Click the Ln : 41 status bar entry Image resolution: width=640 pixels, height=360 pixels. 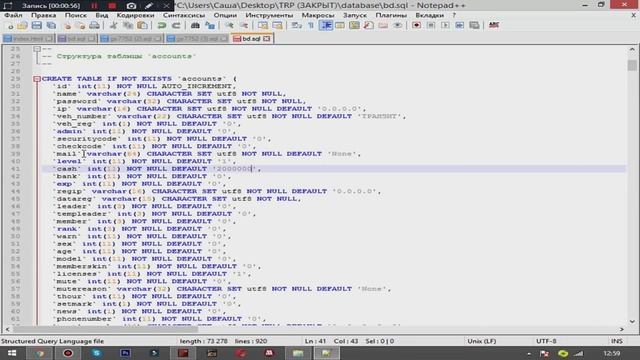[315, 341]
